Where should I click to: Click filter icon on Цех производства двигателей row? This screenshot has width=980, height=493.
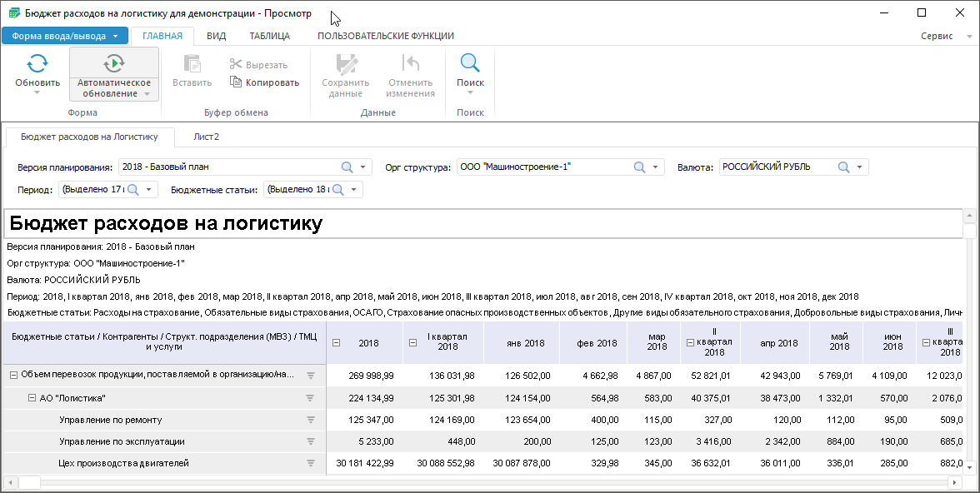[x=310, y=463]
